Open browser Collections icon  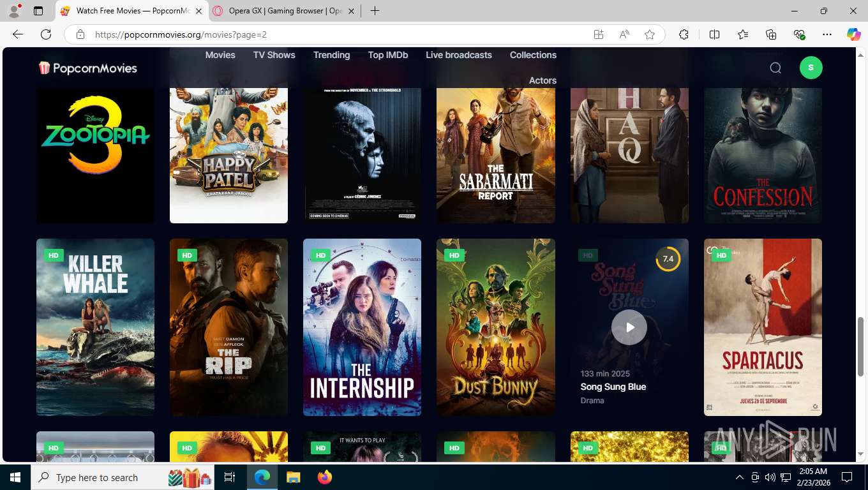click(x=771, y=34)
